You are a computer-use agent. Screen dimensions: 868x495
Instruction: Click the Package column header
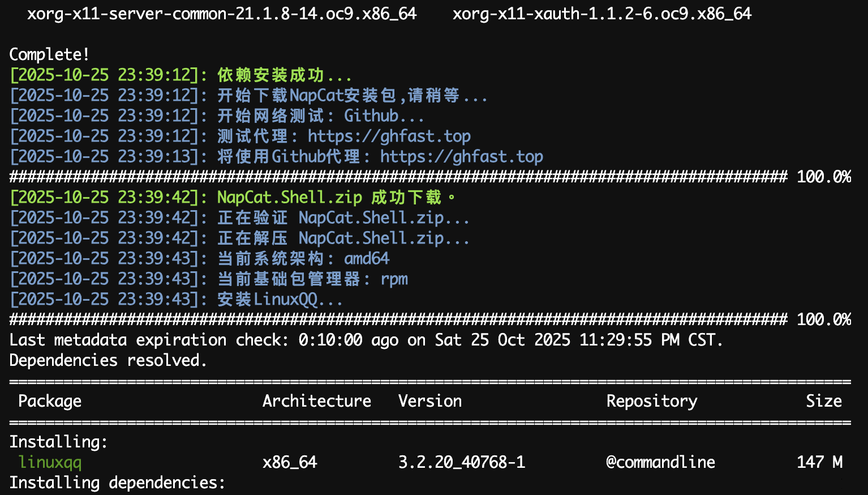click(x=50, y=401)
